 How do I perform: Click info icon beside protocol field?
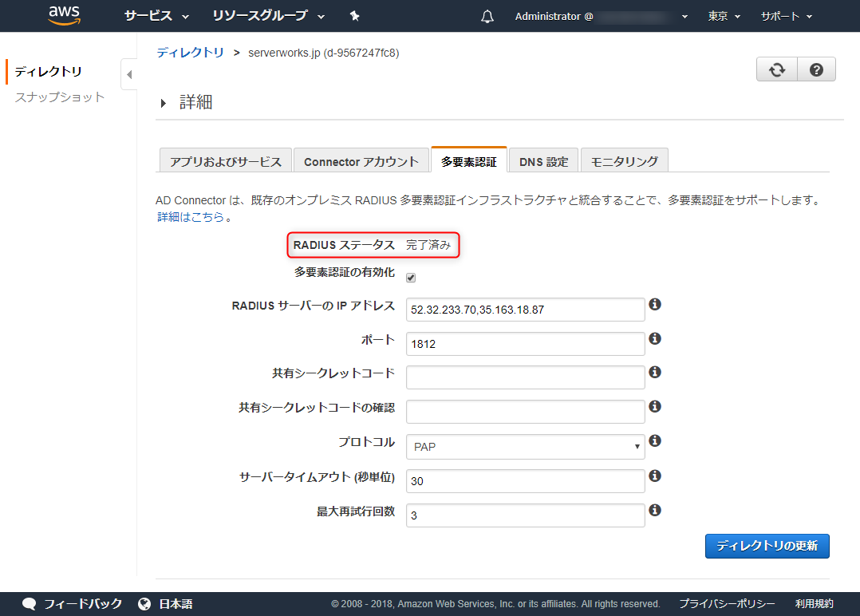[x=655, y=441]
